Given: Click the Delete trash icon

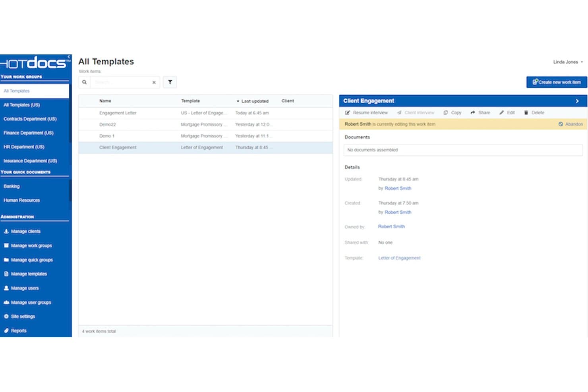Looking at the screenshot, I should click(526, 113).
